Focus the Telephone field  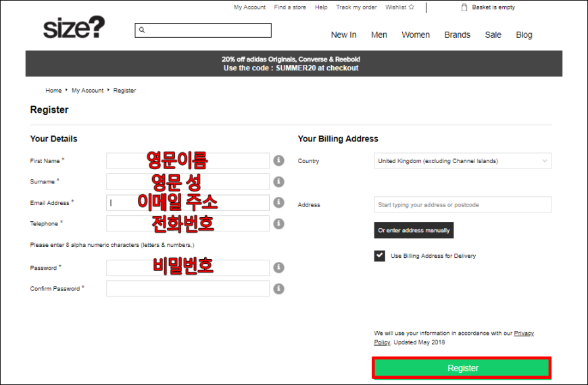[x=187, y=224]
